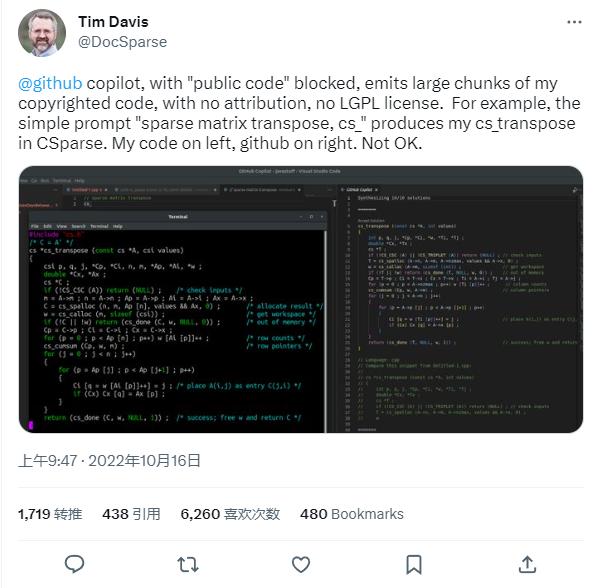
Task: Bookmark this tweet with bookmark icon
Action: coord(414,565)
